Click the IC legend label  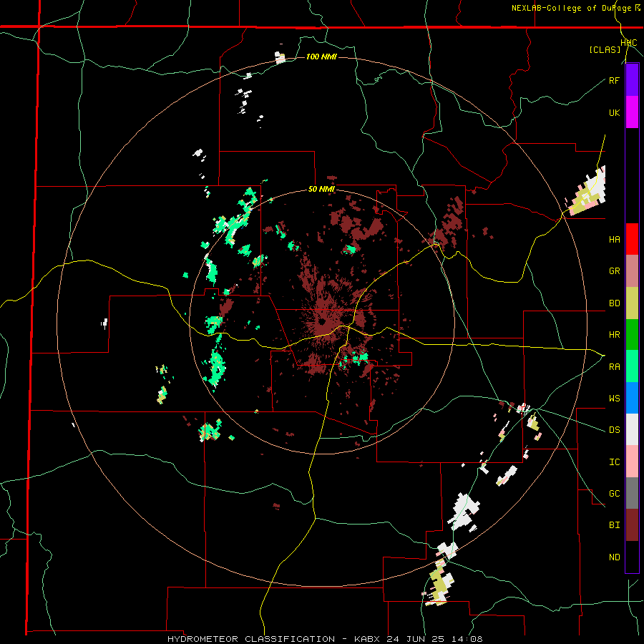614,462
